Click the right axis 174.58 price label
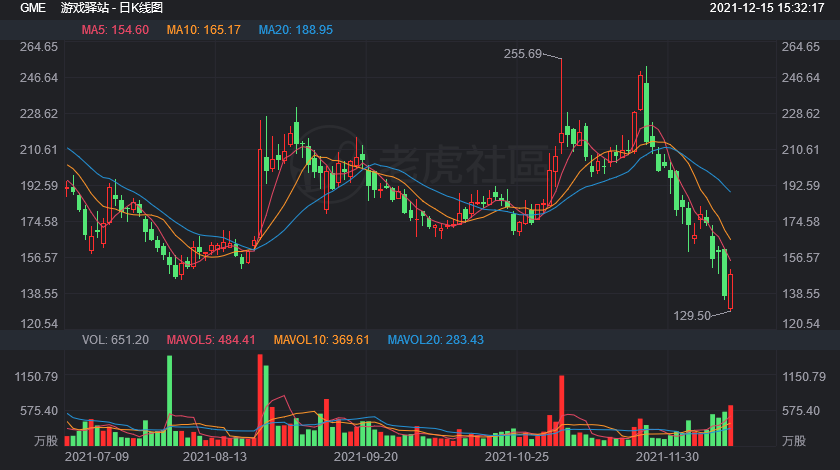The width and height of the screenshot is (840, 470). 801,221
